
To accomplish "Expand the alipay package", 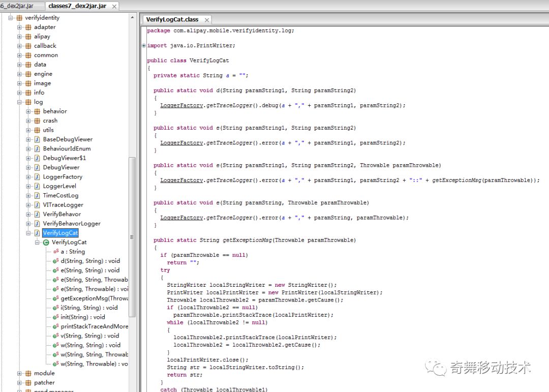I will click(20, 37).
